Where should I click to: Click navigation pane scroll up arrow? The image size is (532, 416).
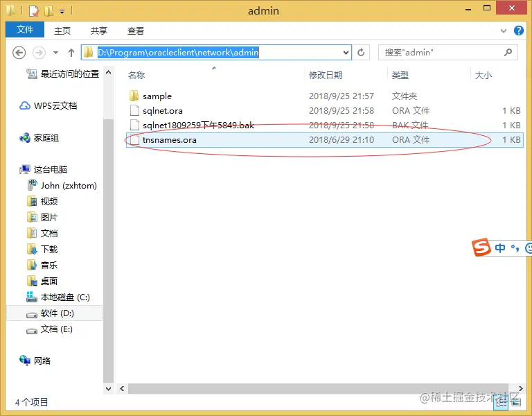pyautogui.click(x=108, y=72)
